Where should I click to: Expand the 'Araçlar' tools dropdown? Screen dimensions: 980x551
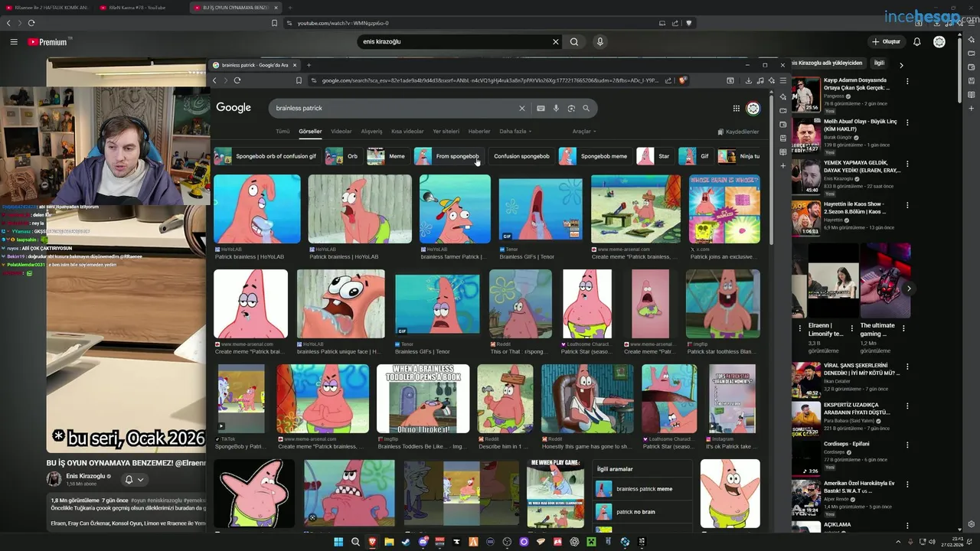[x=584, y=132]
